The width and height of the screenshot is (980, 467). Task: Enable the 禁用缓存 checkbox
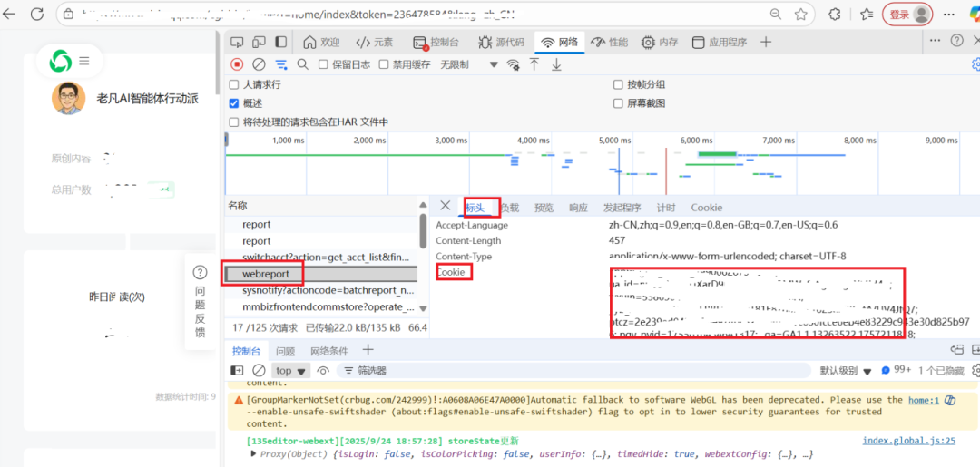[384, 64]
